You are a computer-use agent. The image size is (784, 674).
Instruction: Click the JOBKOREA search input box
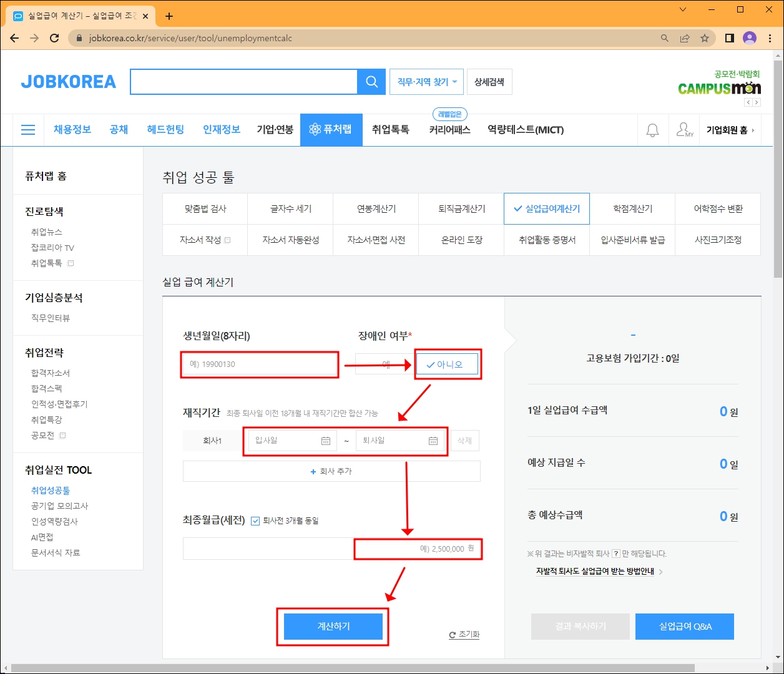(x=243, y=82)
